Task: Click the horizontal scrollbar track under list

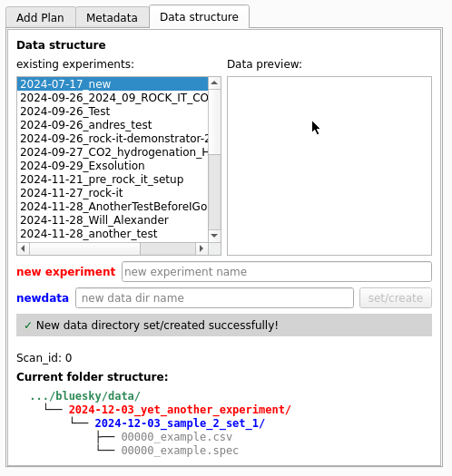Action: tap(168, 248)
